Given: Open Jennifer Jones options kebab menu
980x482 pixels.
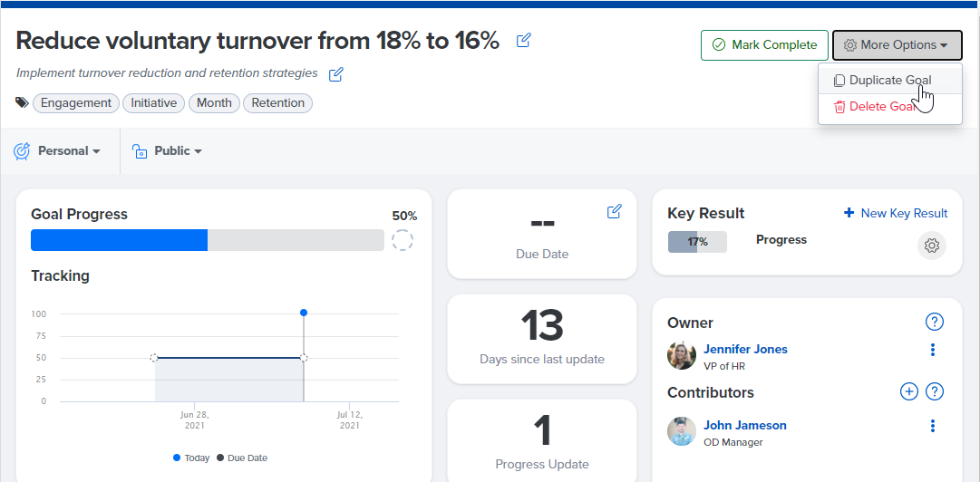Looking at the screenshot, I should 933,350.
